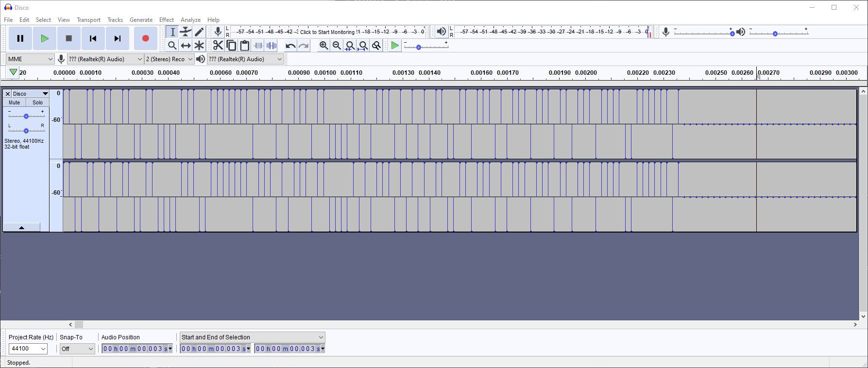Select the Time Shift tool

pyautogui.click(x=186, y=46)
